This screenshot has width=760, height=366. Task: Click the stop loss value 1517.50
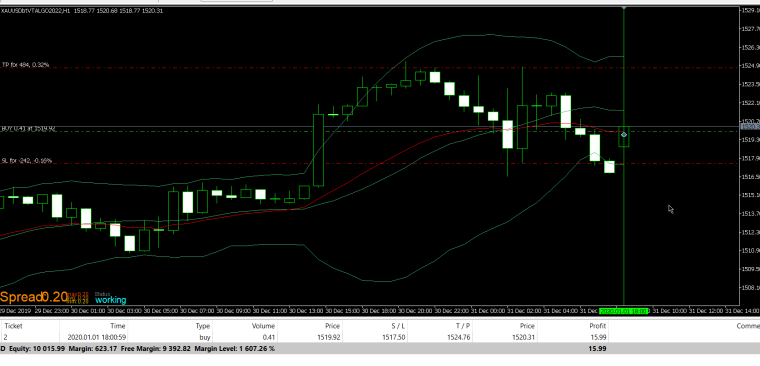pos(393,337)
